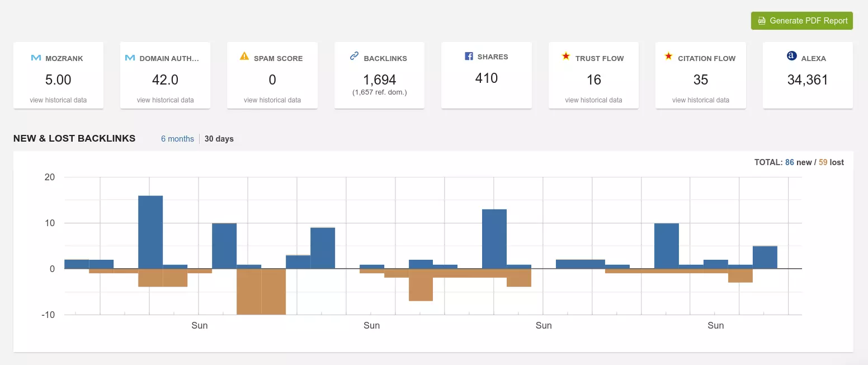Open Spam Score historical data

point(272,100)
